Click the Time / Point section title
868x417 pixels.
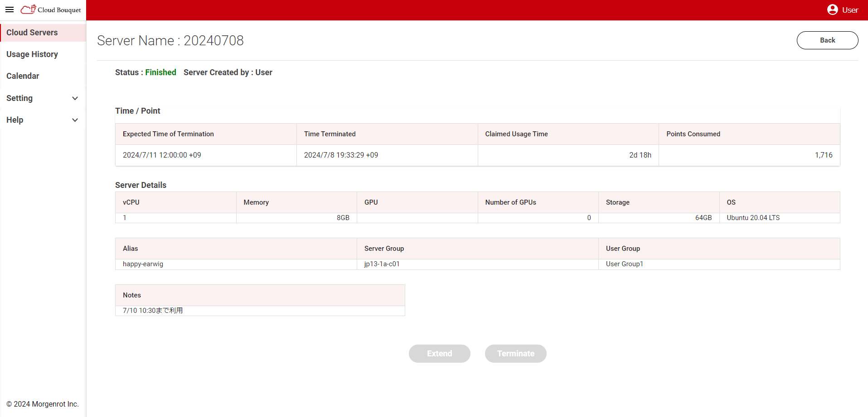point(137,111)
